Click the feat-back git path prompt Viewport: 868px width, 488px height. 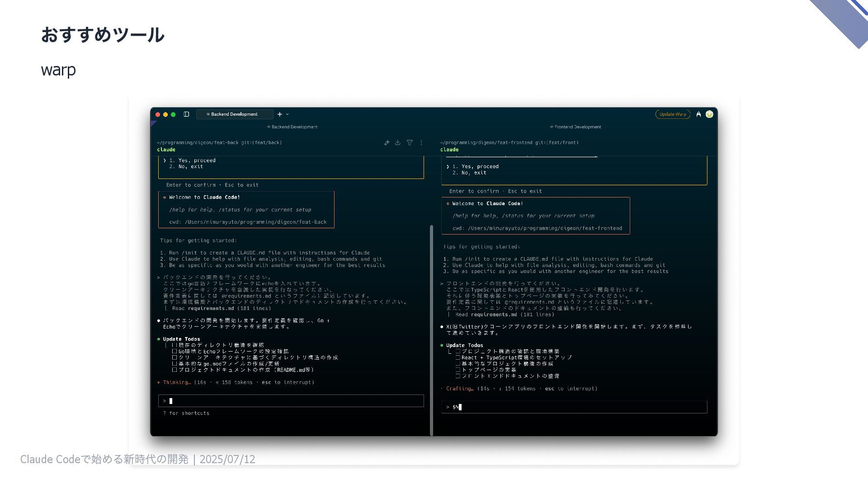[219, 143]
